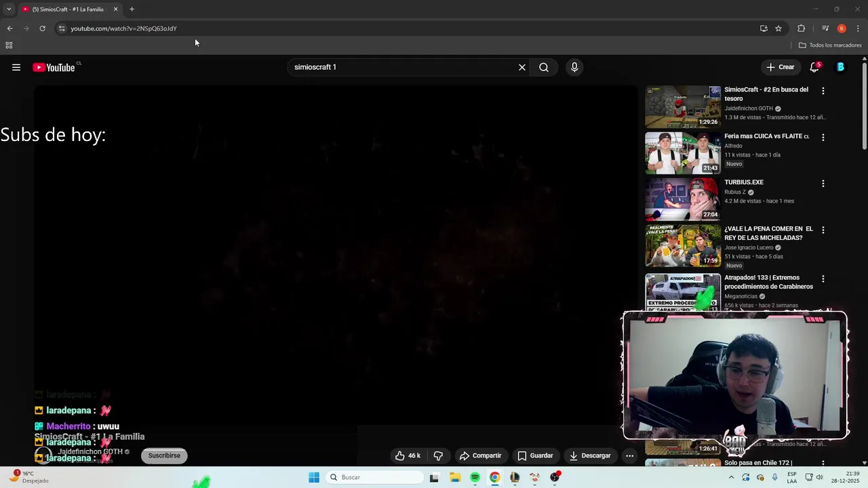
Task: Open YouTube notifications bell
Action: pos(814,67)
